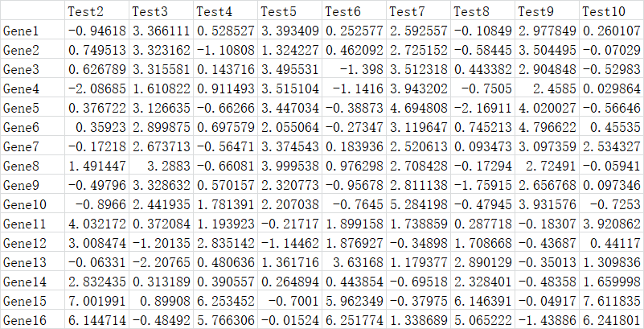Click the empty top-left corner cell
This screenshot has height=329, width=644.
32,11
